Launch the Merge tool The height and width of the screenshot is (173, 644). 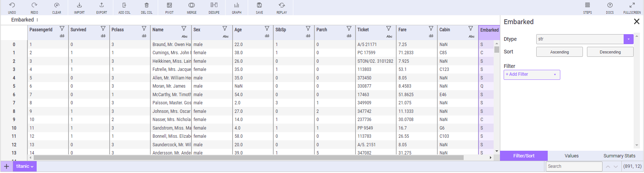click(x=191, y=7)
